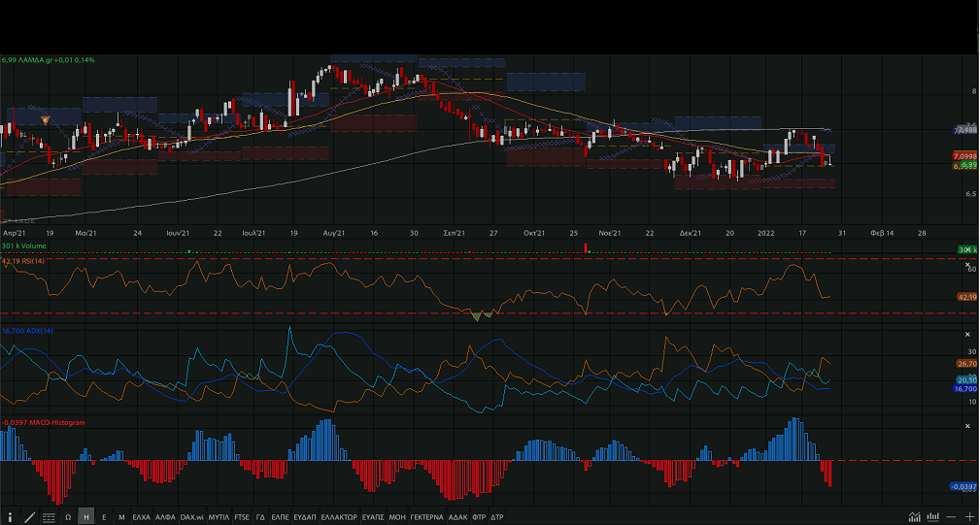Switch to the ΕΛΧΑ symbol
The height and width of the screenshot is (525, 980).
coord(142,517)
